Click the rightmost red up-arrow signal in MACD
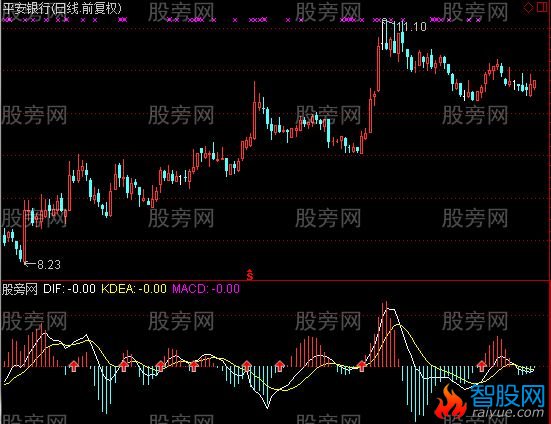 click(x=481, y=366)
